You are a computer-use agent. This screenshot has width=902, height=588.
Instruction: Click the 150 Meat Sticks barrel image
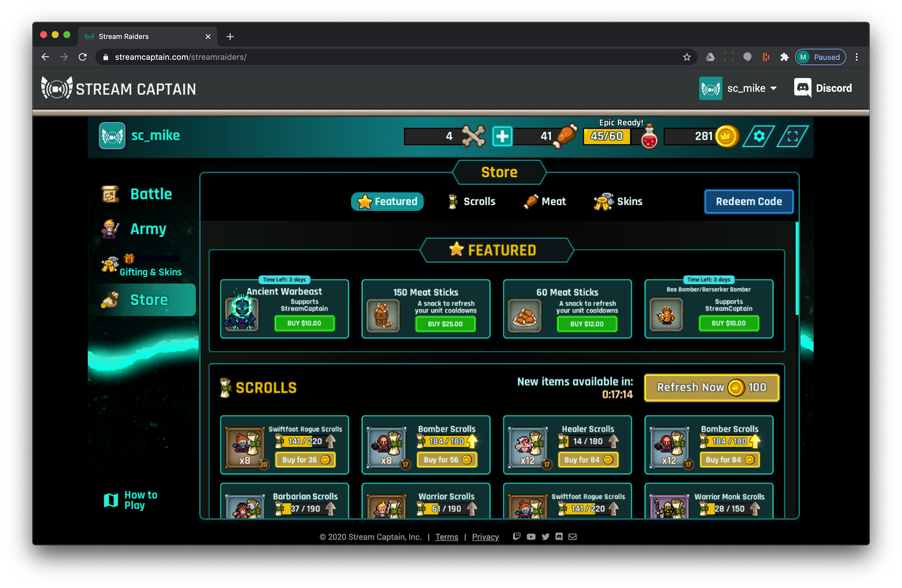383,316
